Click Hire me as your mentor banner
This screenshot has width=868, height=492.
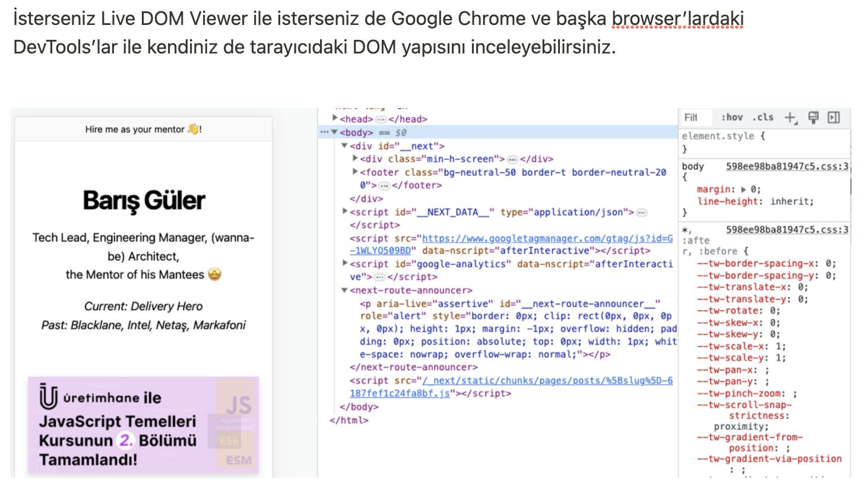point(144,129)
